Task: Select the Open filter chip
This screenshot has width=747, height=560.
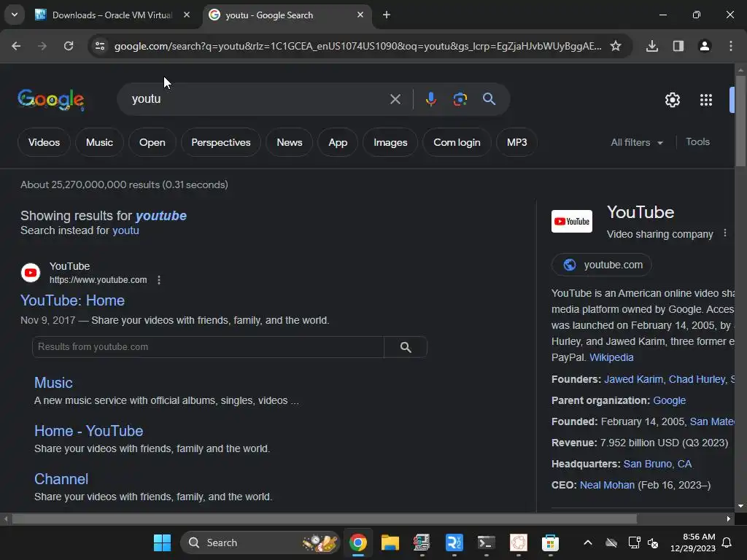Action: (152, 142)
